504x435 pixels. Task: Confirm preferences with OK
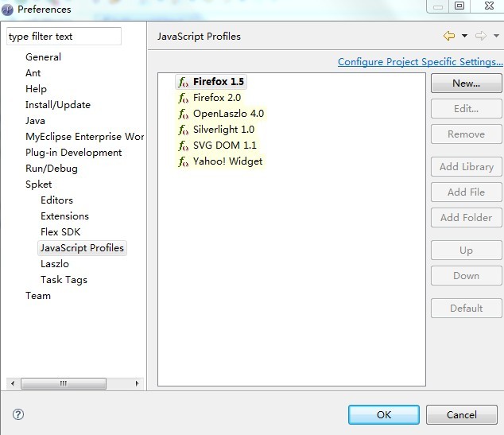pos(384,415)
